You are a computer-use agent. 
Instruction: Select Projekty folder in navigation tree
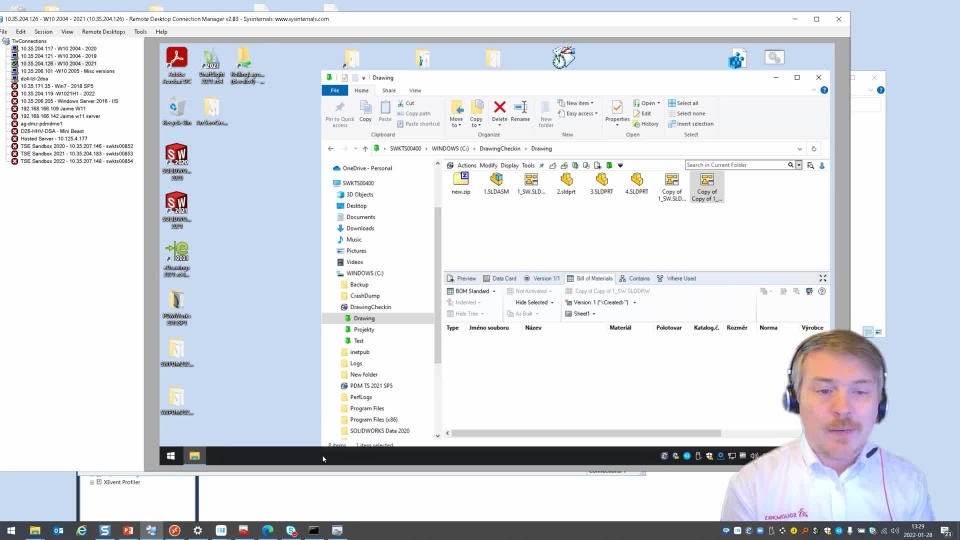[364, 329]
